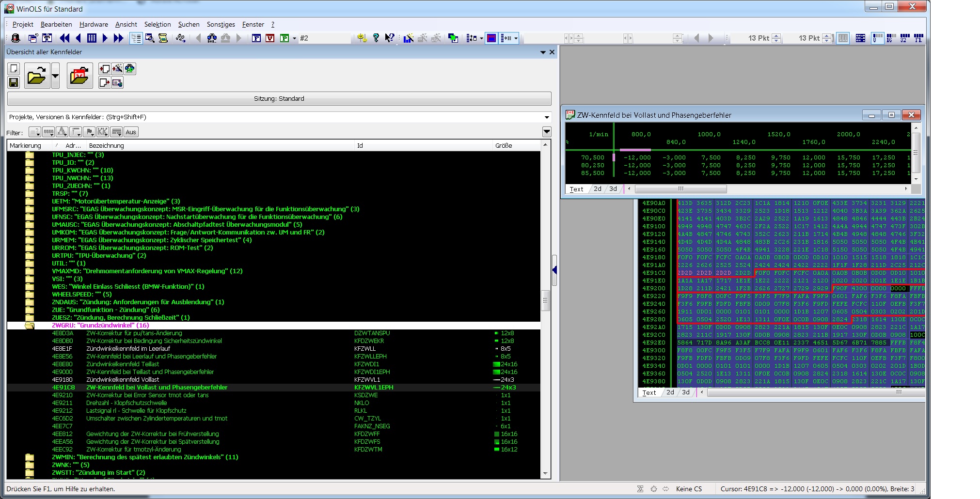Open the dropdown arrow beside the green P icon
The height and width of the screenshot is (499, 980).
pos(294,38)
